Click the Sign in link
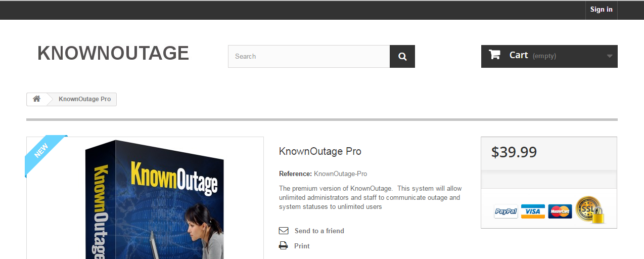The width and height of the screenshot is (644, 259). 601,10
